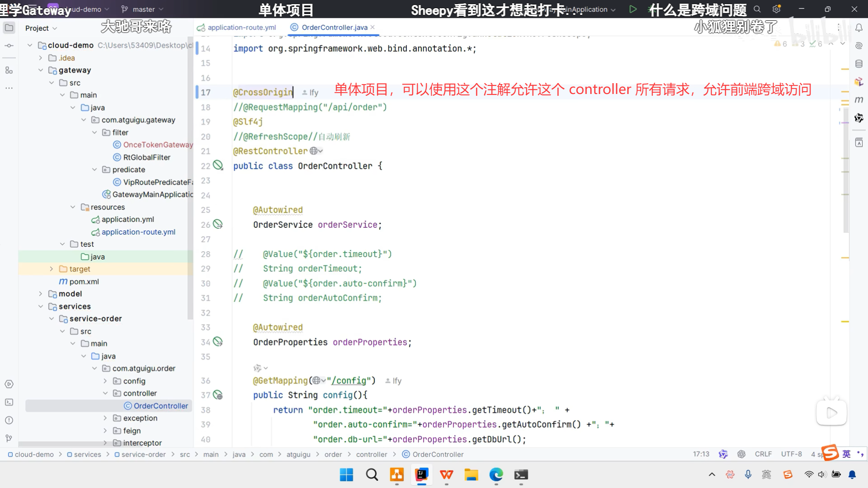Click the IDE settings gear icon
Viewport: 868px width, 488px height.
point(777,9)
